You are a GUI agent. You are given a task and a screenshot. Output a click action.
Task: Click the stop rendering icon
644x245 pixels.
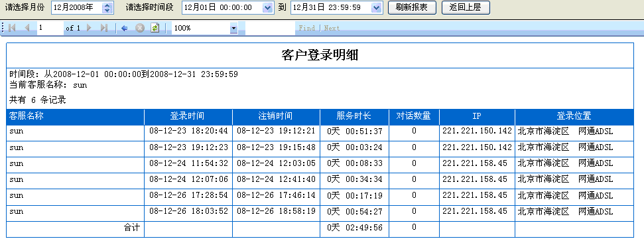(140, 28)
